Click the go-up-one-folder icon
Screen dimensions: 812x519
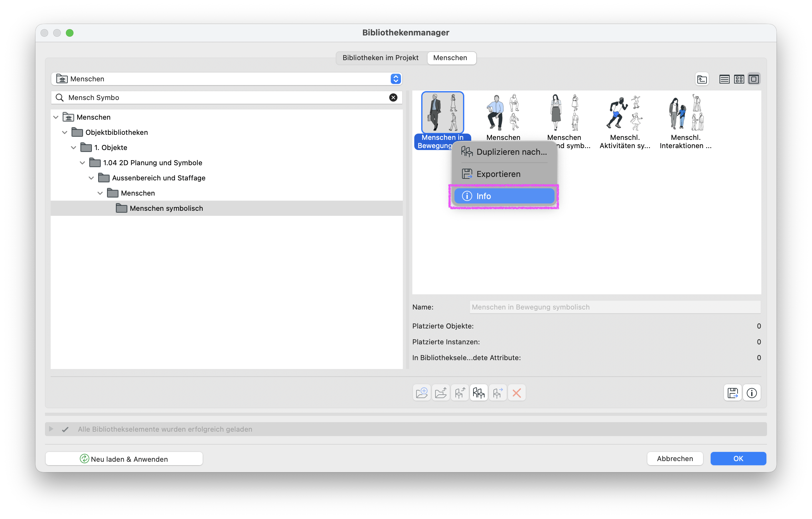(702, 79)
